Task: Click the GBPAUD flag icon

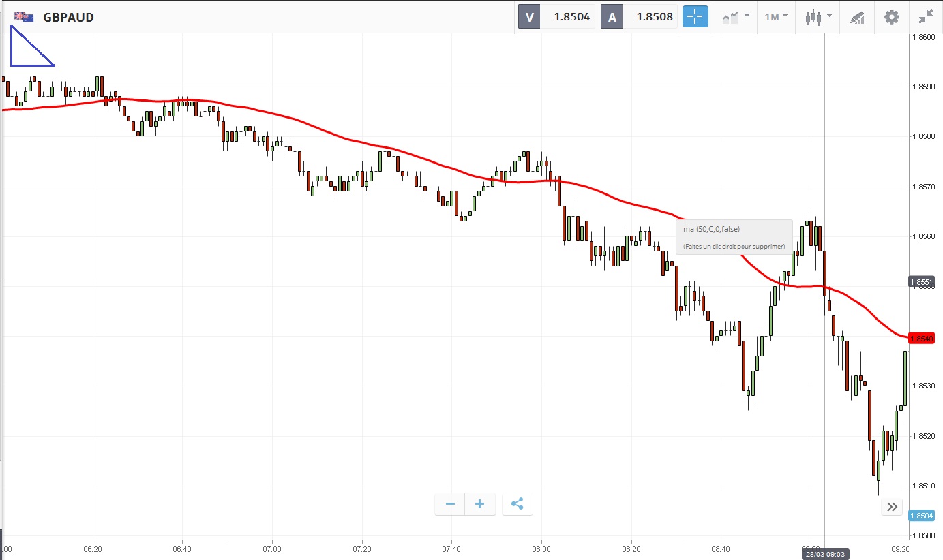Action: (x=24, y=17)
